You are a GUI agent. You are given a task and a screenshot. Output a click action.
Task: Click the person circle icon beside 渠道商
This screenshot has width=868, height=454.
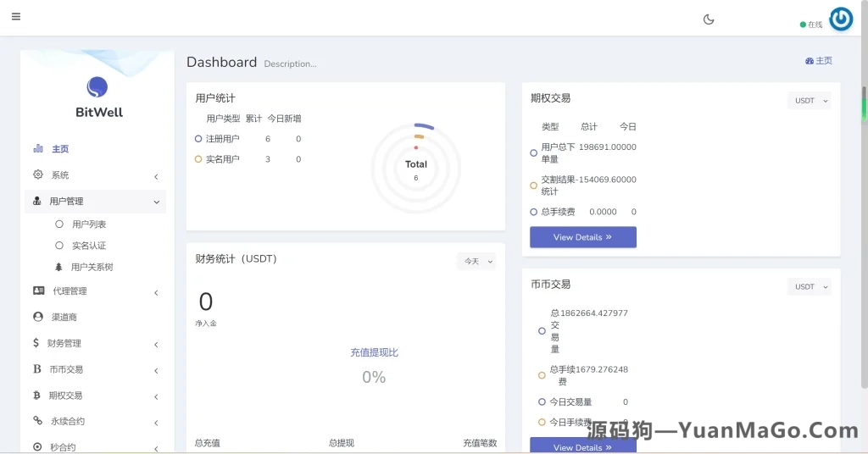(x=38, y=316)
